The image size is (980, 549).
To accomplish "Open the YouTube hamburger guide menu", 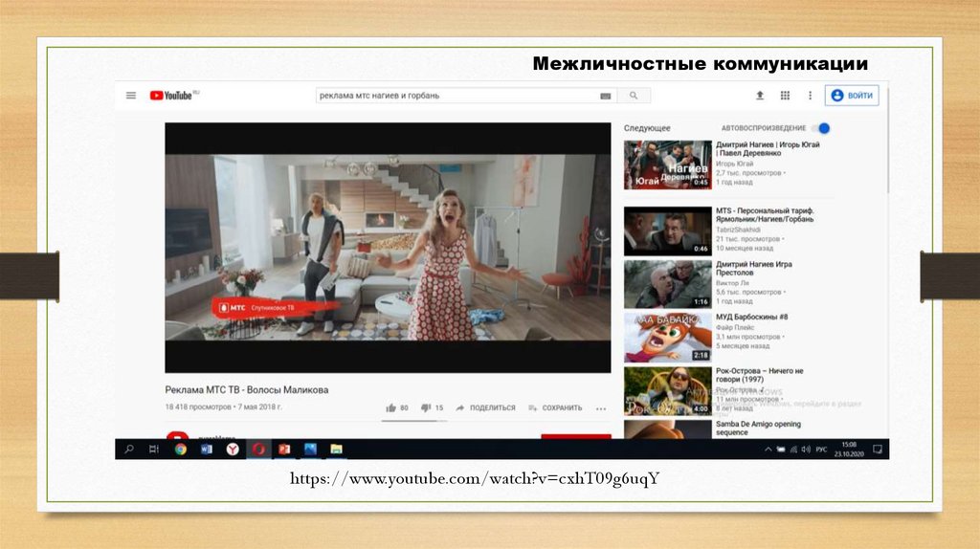I will [130, 96].
